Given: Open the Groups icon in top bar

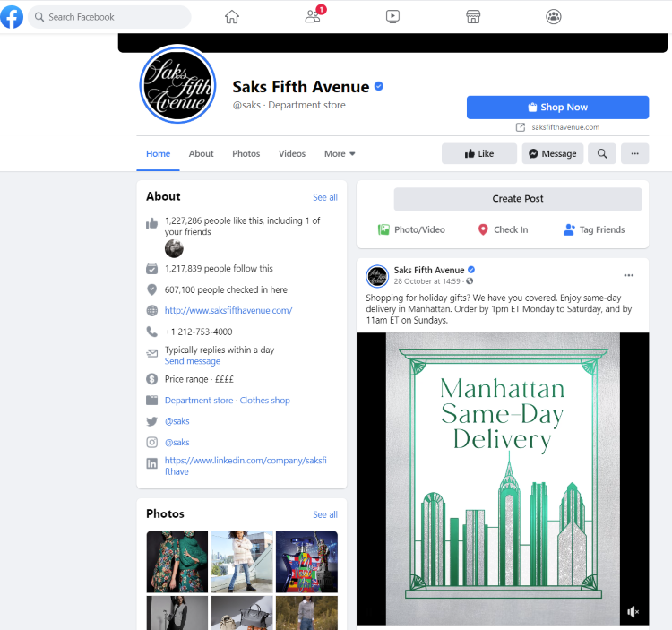Looking at the screenshot, I should coord(554,16).
